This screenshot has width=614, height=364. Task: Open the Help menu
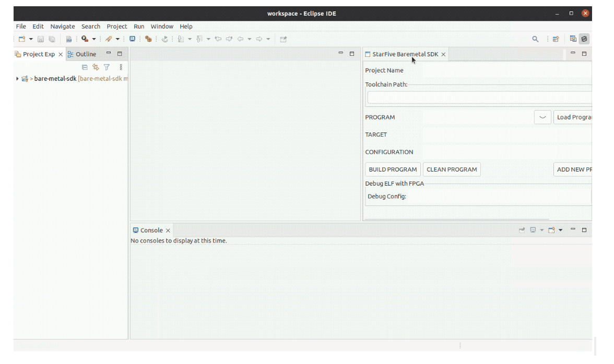[186, 26]
